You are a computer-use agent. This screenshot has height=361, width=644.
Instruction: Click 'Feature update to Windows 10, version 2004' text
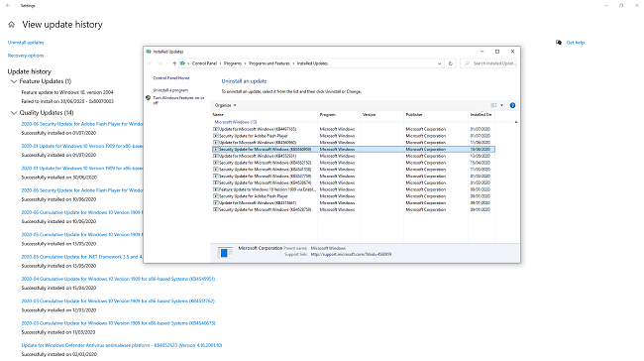pyautogui.click(x=67, y=92)
